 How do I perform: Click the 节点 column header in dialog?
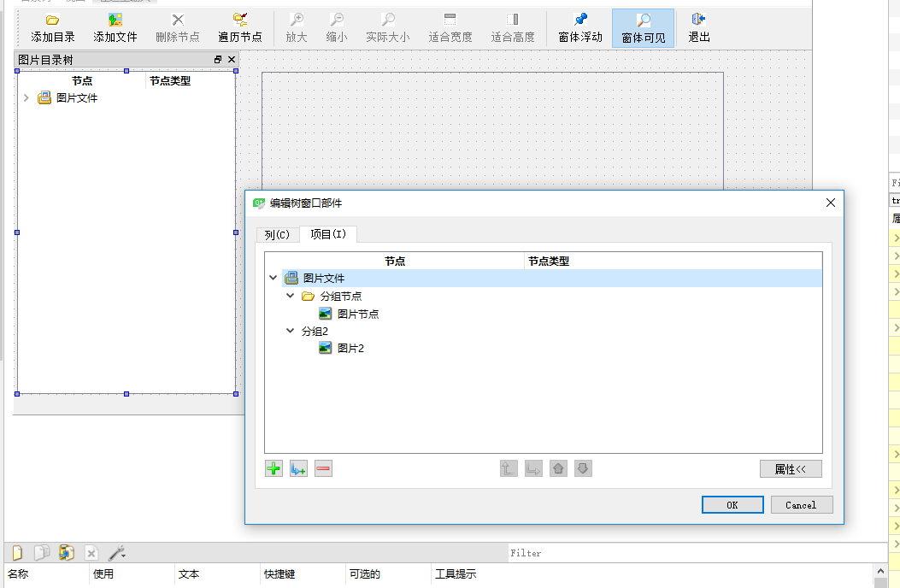pos(394,262)
